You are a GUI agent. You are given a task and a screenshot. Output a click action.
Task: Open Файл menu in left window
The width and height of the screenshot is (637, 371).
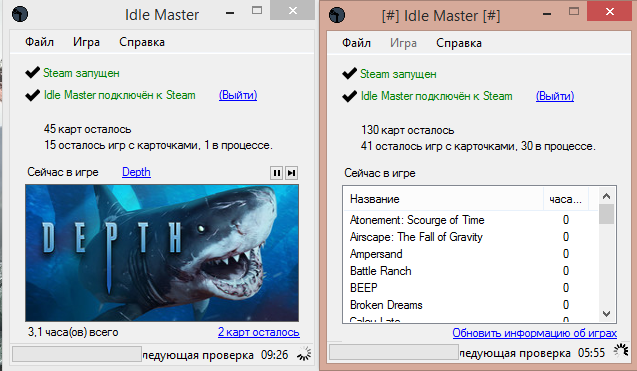(x=39, y=42)
